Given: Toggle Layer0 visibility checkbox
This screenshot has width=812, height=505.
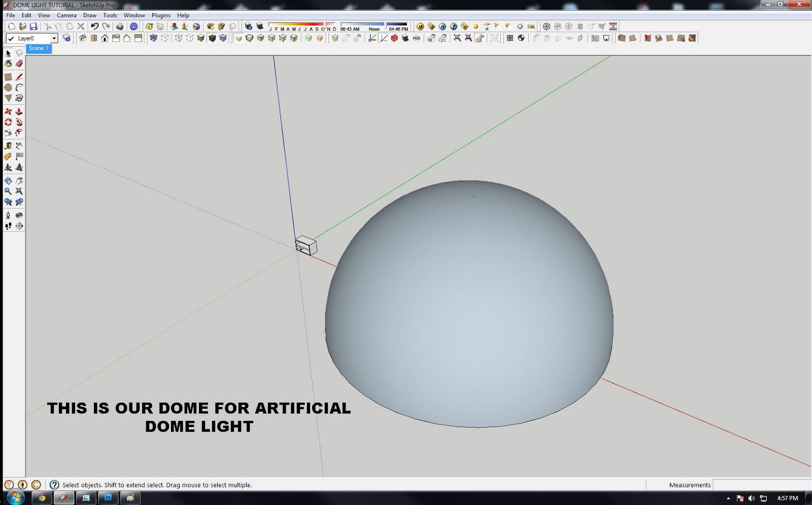Looking at the screenshot, I should pos(10,38).
